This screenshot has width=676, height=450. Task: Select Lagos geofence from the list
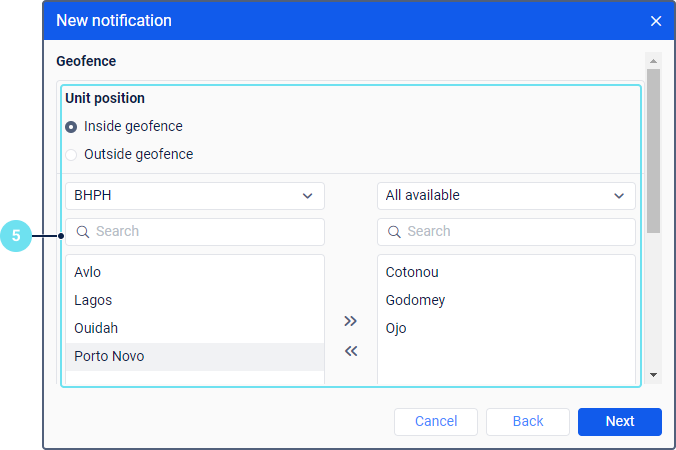pyautogui.click(x=93, y=300)
